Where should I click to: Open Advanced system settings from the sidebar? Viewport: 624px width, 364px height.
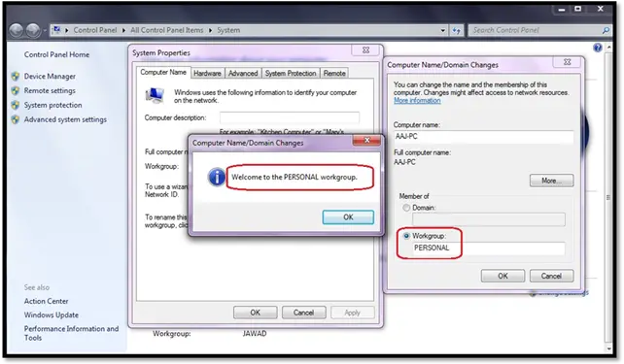[x=65, y=119]
